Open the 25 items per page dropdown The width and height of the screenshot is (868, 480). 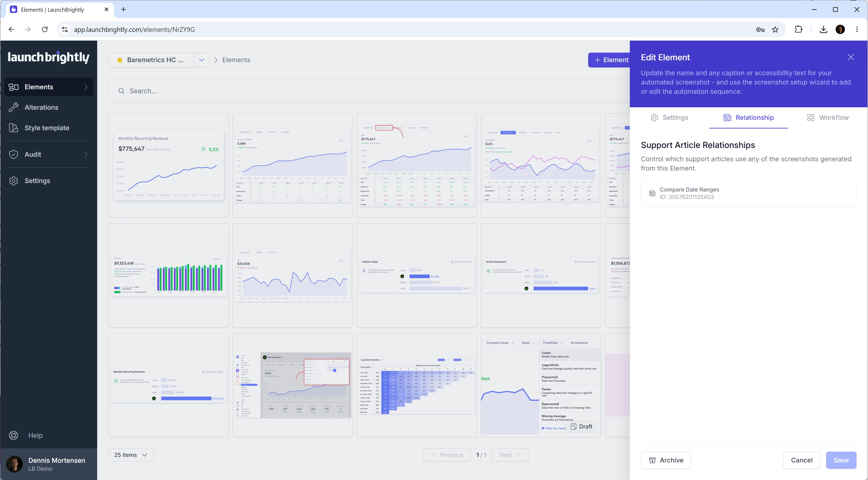(131, 455)
